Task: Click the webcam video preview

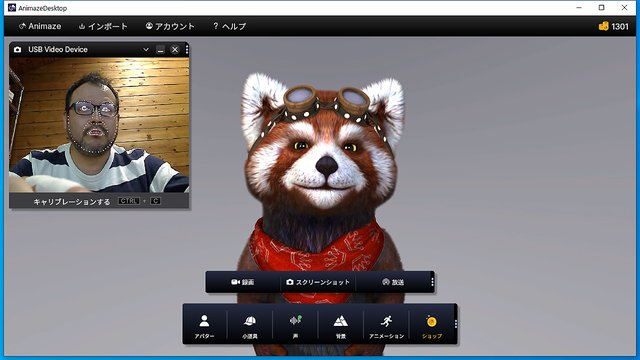Action: pos(99,125)
